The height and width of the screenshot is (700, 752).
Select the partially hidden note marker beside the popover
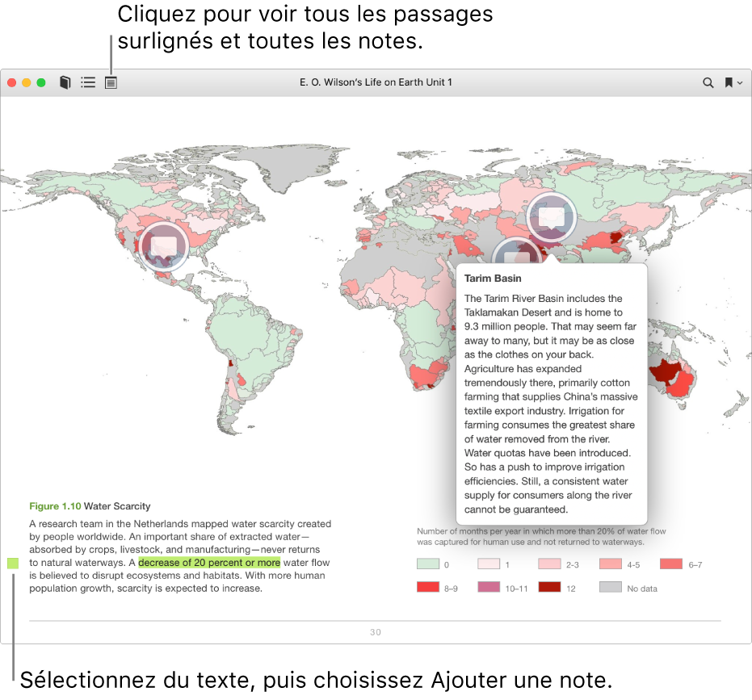point(516,251)
